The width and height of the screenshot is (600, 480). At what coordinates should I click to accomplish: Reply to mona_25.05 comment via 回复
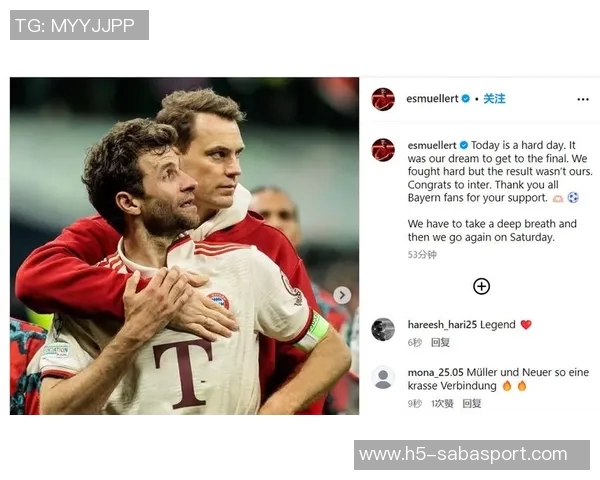click(x=471, y=404)
